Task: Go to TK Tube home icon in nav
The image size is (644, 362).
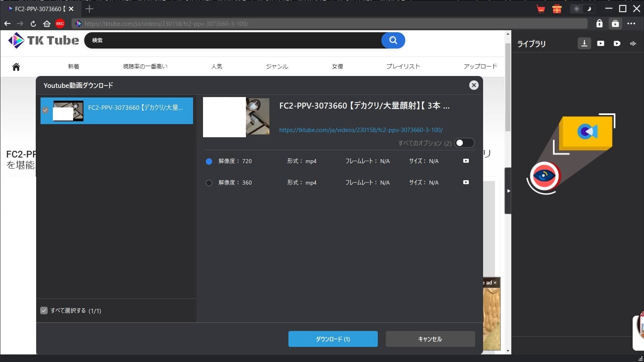Action: [x=16, y=67]
